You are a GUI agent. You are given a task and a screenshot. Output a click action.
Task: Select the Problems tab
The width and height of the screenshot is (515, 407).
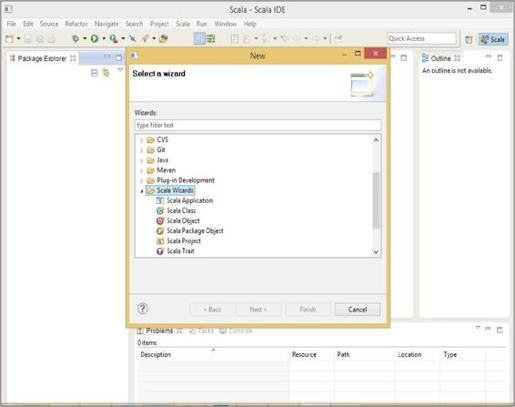160,331
